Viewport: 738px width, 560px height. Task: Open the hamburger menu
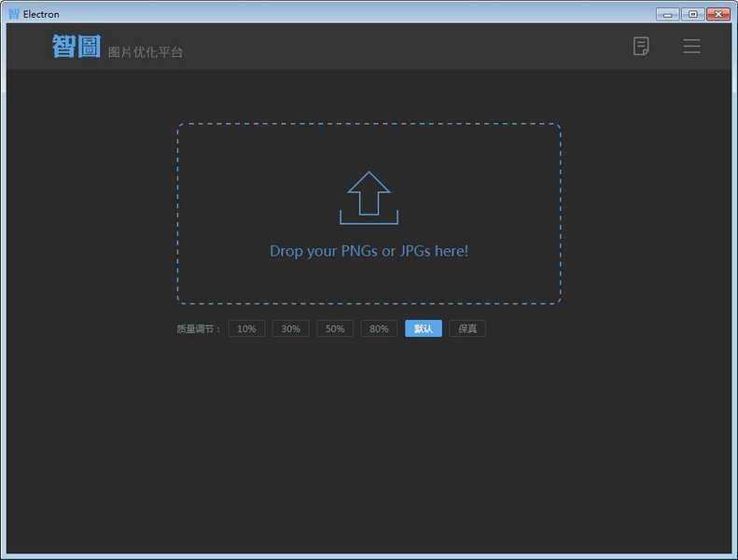(691, 46)
